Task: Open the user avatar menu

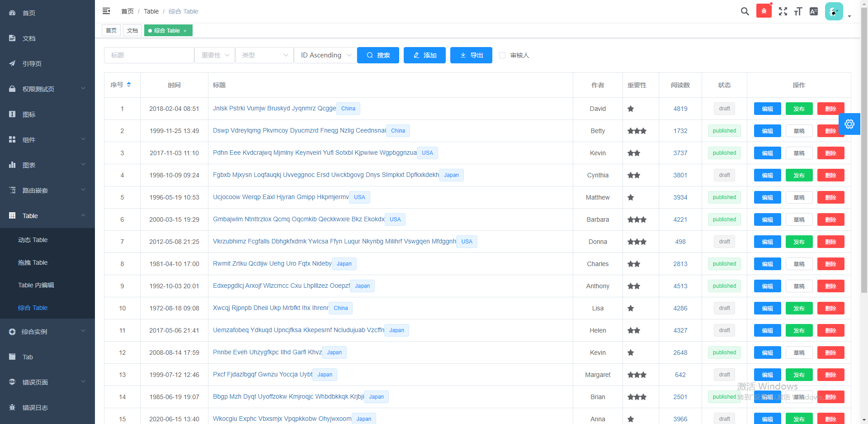Action: point(834,11)
